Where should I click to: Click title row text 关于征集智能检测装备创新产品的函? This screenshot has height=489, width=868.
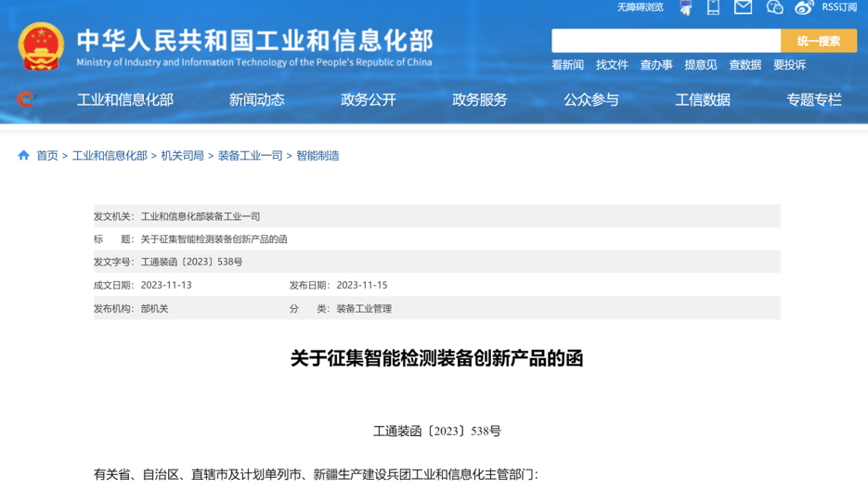tap(214, 239)
